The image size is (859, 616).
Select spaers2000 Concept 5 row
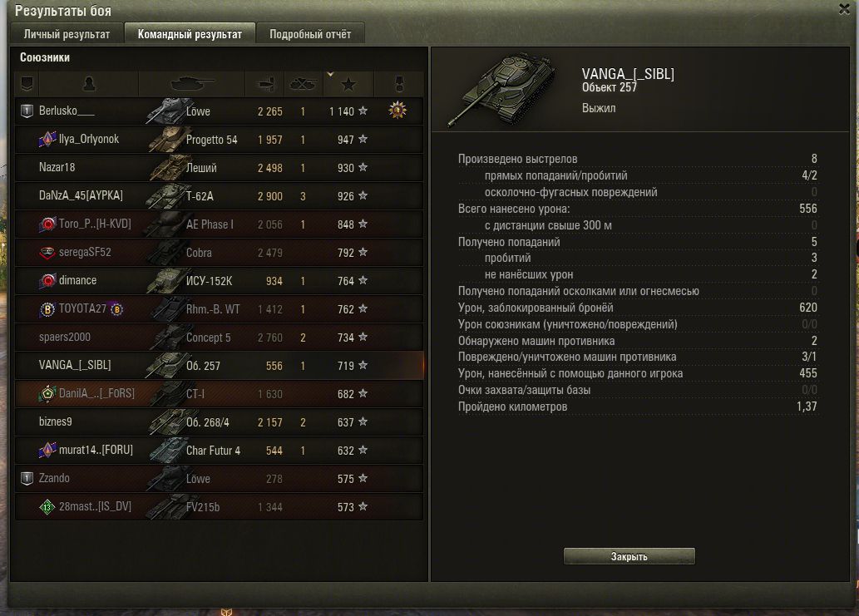[220, 338]
